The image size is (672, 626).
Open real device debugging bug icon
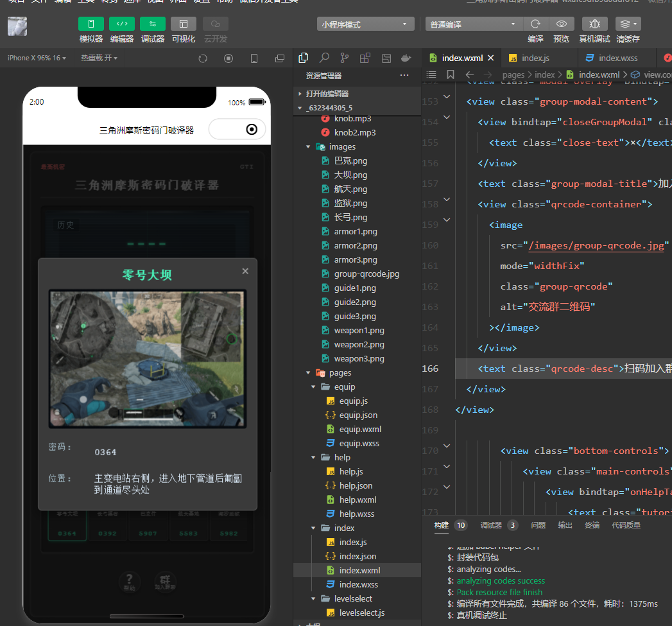(x=594, y=24)
